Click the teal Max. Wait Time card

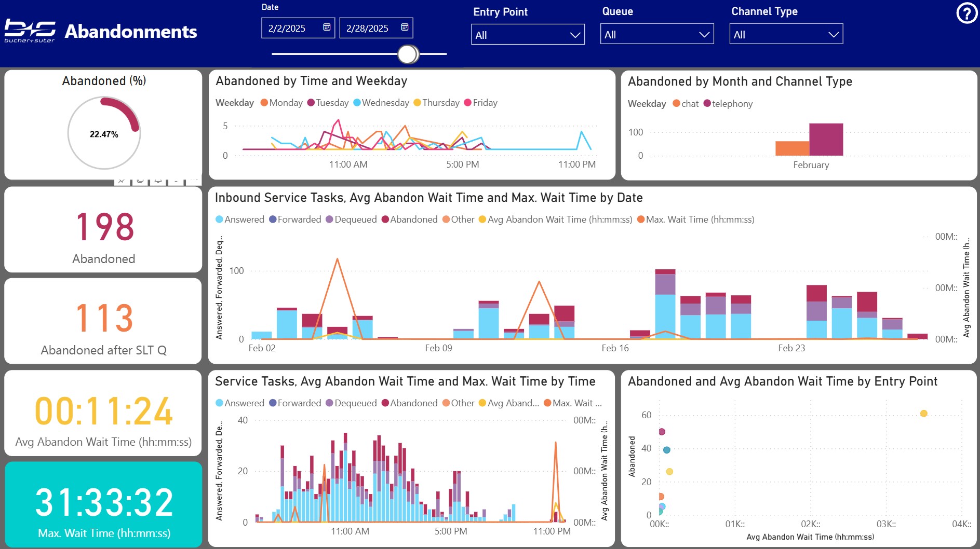pyautogui.click(x=103, y=504)
